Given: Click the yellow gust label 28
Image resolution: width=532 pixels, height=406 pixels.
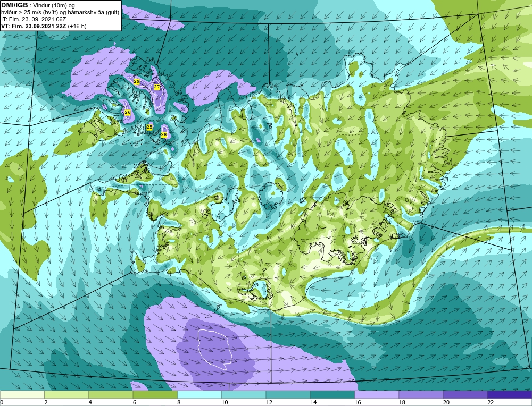Looking at the screenshot, I should point(164,134).
